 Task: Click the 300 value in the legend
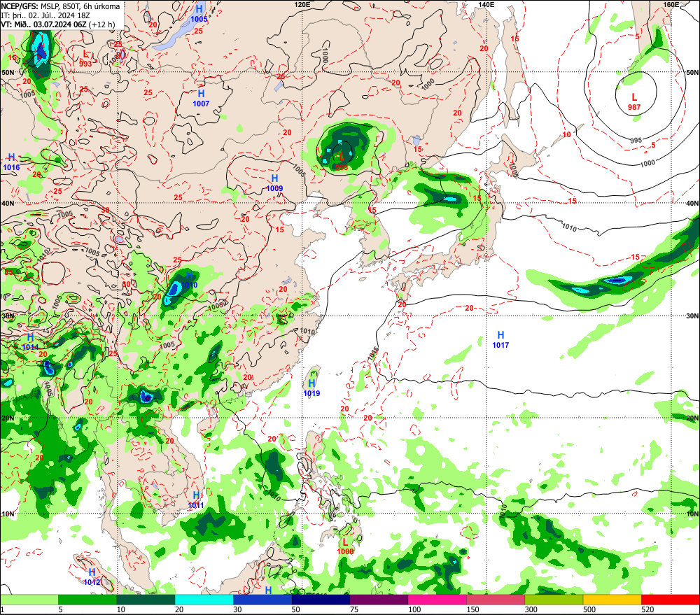click(x=531, y=609)
